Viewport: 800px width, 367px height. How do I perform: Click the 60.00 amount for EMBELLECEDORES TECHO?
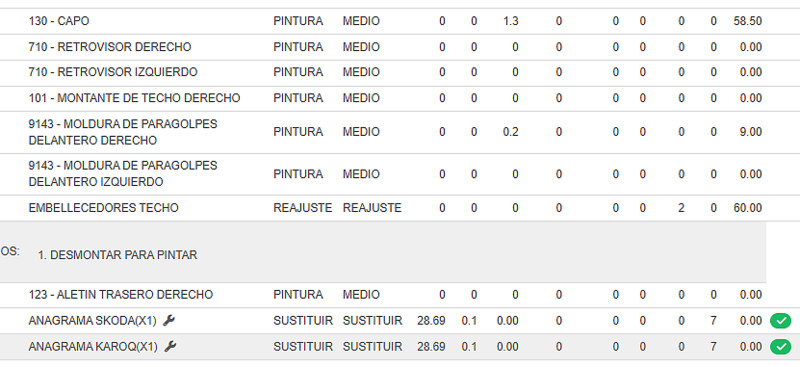pos(747,208)
